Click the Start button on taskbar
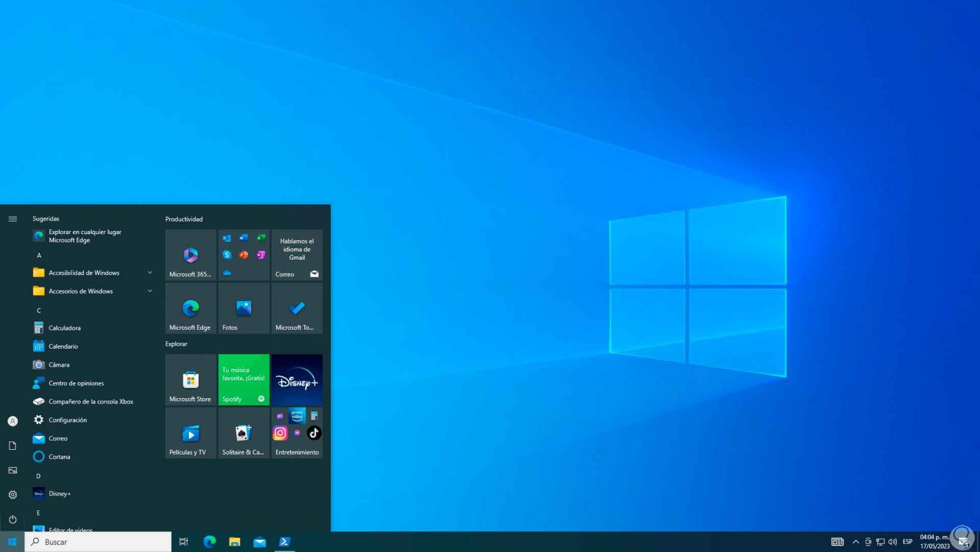The image size is (980, 552). click(x=12, y=542)
